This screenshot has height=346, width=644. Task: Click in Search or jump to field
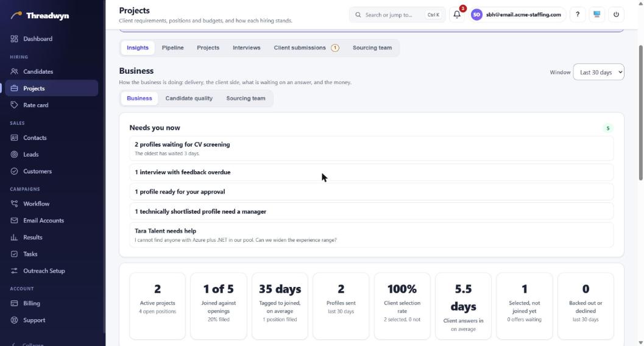(x=397, y=15)
